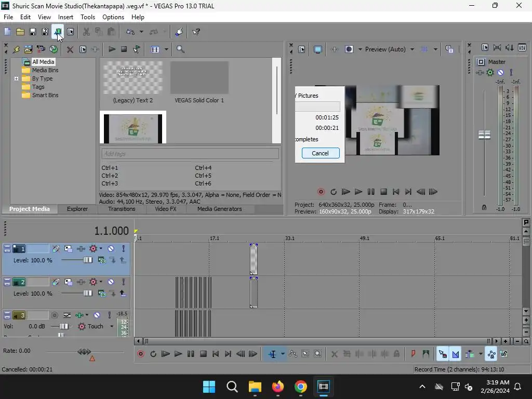Click the Undo arrow icon
This screenshot has width=532, height=399.
pos(130,32)
